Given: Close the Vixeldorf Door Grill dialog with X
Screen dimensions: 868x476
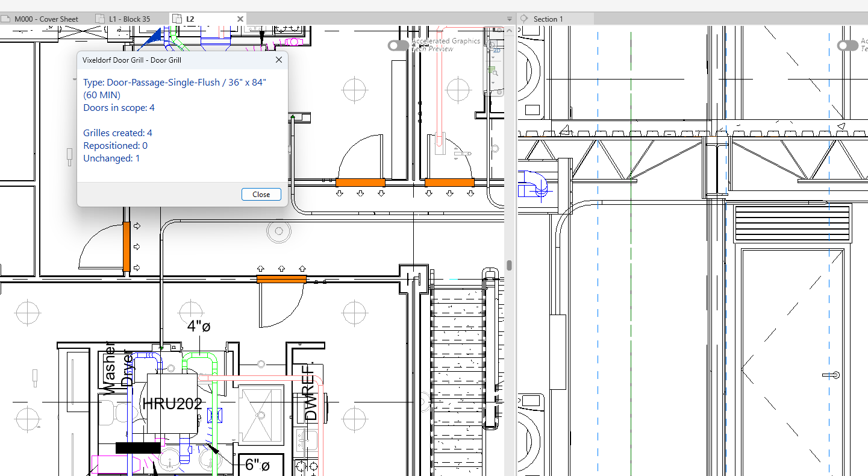Looking at the screenshot, I should point(279,60).
